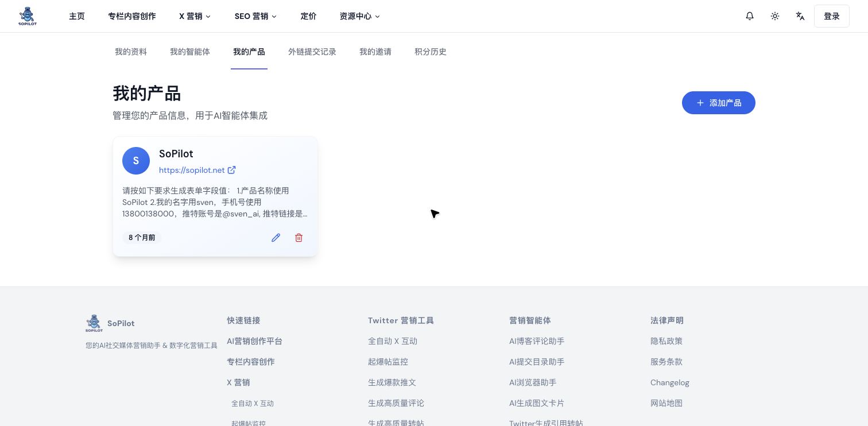Click the 添加产品 button
Screen dimensions: 868x426
[x=719, y=103]
